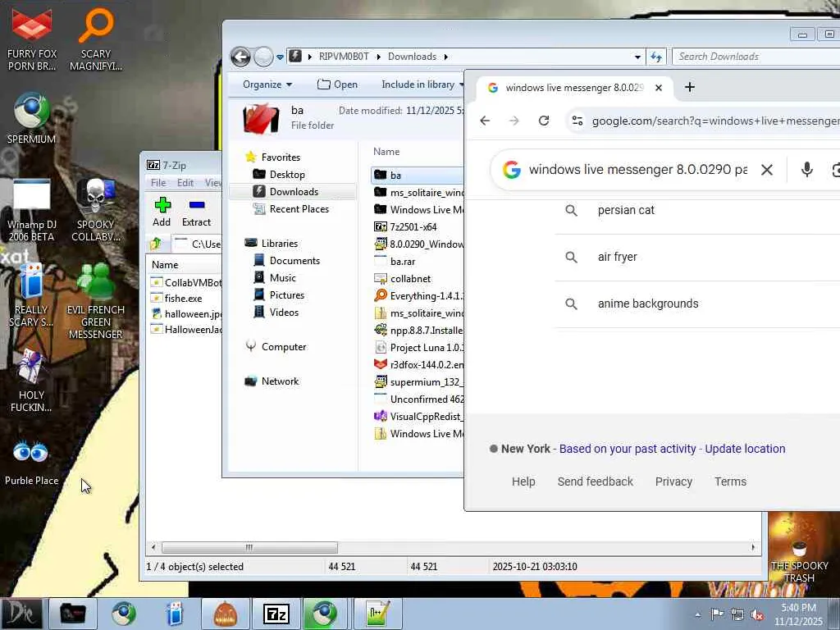Screen dimensions: 840x630
Task: Start a voice search with the microphone
Action: pyautogui.click(x=807, y=170)
